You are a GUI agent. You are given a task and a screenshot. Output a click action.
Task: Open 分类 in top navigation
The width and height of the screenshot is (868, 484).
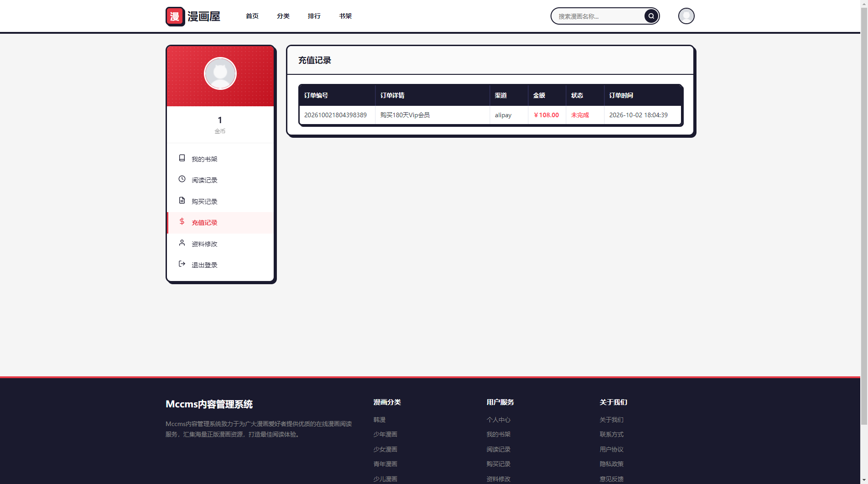283,16
